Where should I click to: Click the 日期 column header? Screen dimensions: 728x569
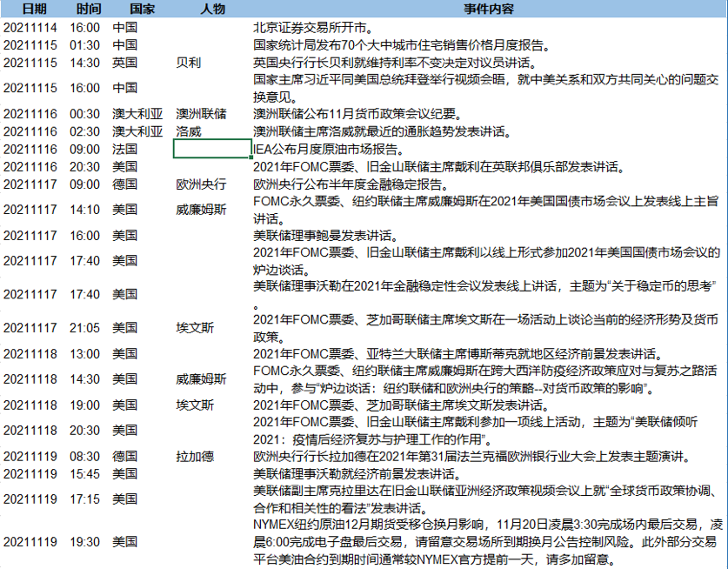pyautogui.click(x=35, y=9)
